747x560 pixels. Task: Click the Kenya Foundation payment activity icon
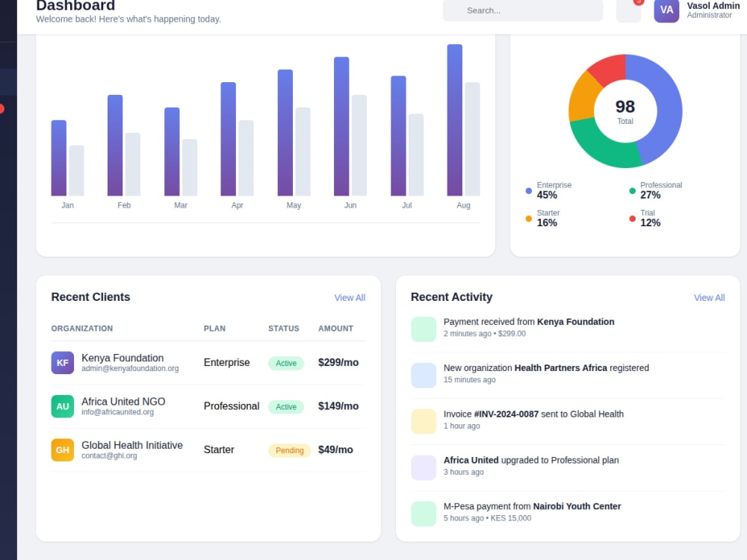[x=424, y=329]
